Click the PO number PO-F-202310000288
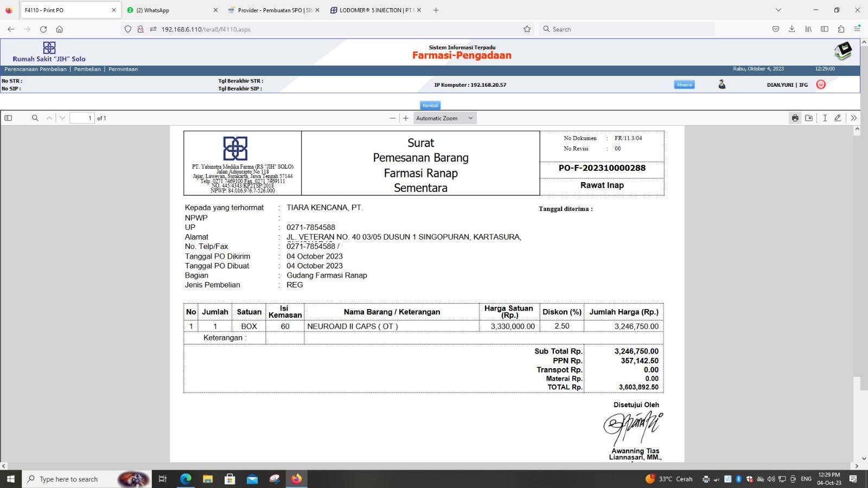The width and height of the screenshot is (868, 488). pos(602,168)
